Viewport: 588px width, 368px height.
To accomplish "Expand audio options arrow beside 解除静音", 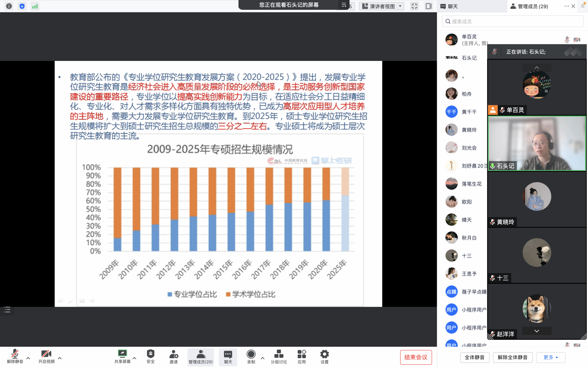I will pos(28,358).
